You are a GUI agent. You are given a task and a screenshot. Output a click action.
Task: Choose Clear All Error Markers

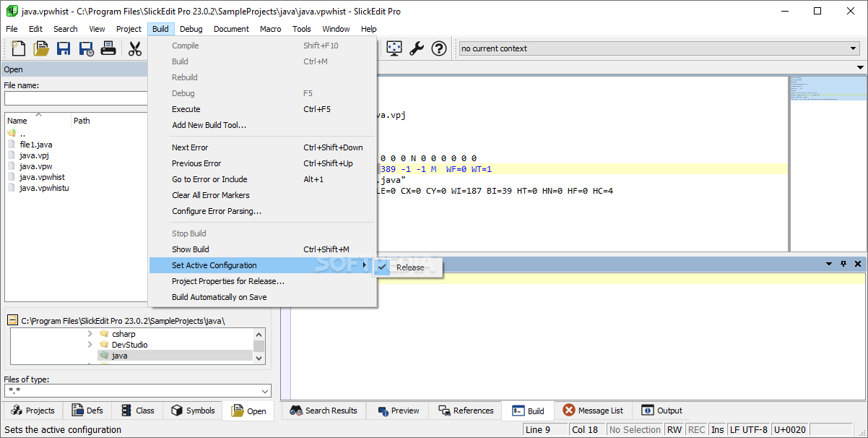pyautogui.click(x=262, y=195)
